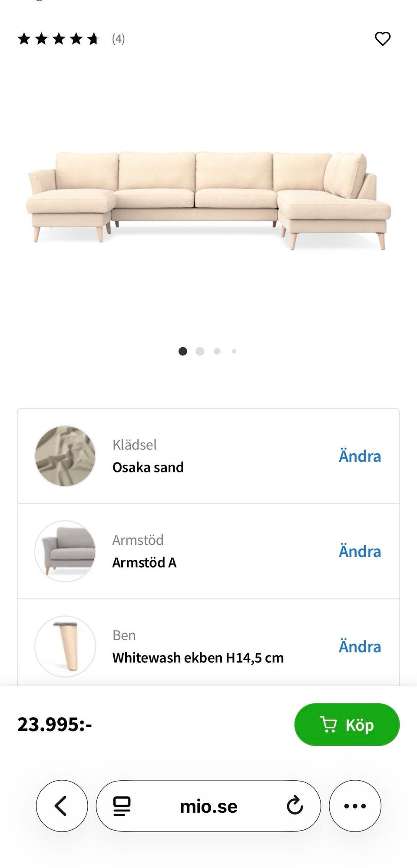Open the main sofa product image
Image resolution: width=417 pixels, height=868 pixels.
point(208,200)
